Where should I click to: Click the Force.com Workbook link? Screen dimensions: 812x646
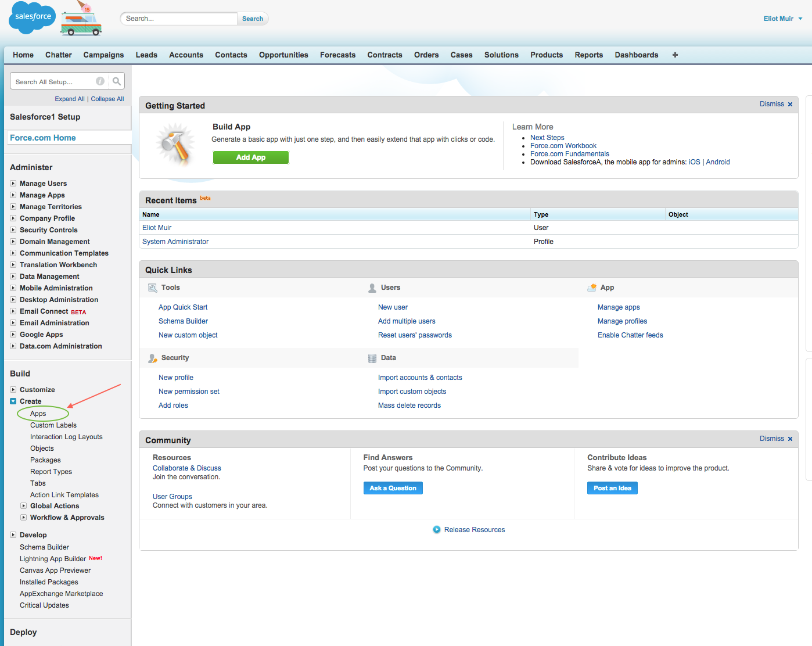coord(563,146)
